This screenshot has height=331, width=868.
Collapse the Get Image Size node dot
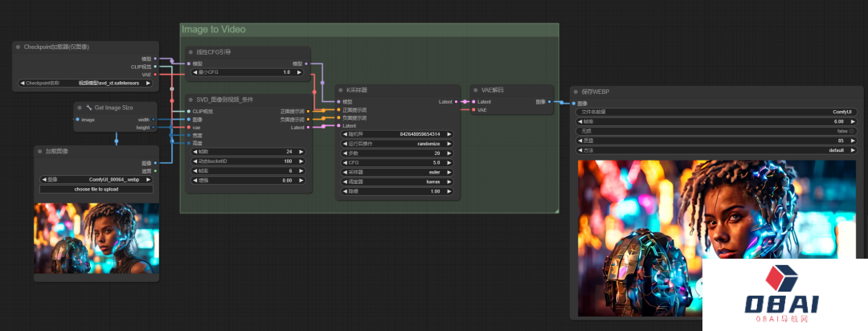[x=80, y=107]
